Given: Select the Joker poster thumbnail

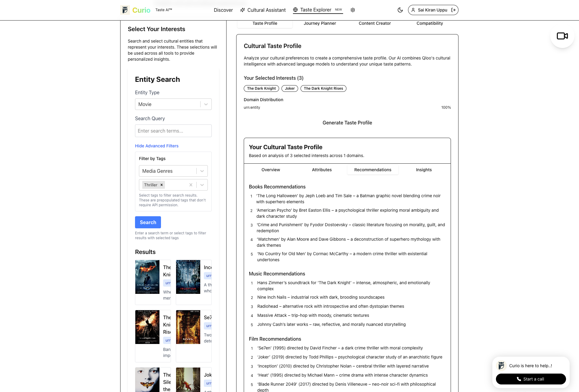Looking at the screenshot, I should [188, 380].
